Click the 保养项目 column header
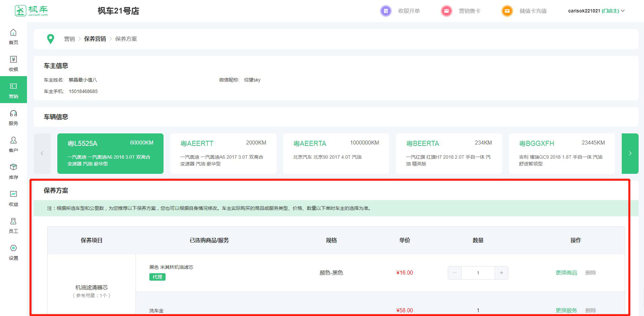This screenshot has width=644, height=316. coord(91,240)
